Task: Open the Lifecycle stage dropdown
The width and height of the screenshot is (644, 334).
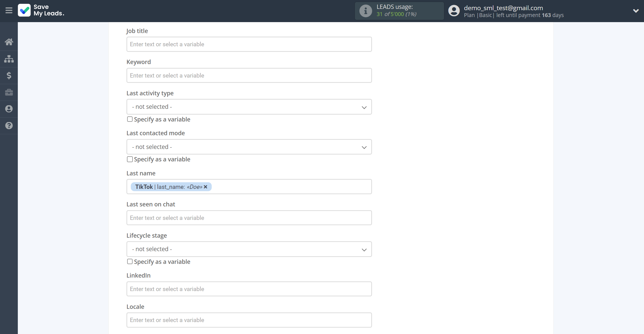Action: (249, 249)
